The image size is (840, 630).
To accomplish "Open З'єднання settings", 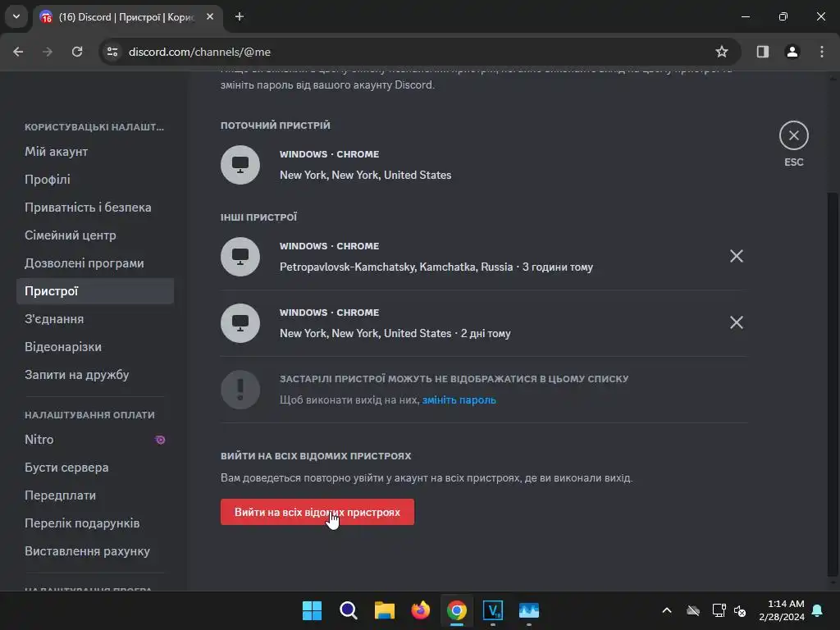I will pos(95,319).
